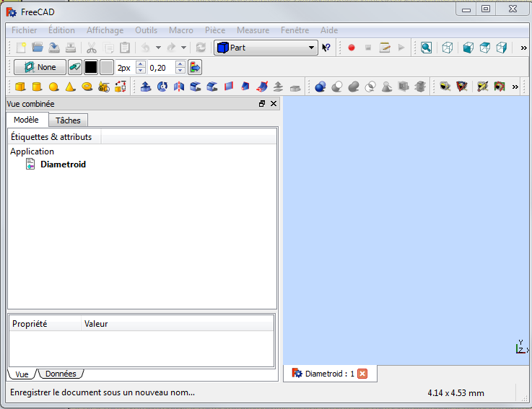This screenshot has height=409, width=532.
Task: Open the Part workbench selector dropdown
Action: point(266,48)
